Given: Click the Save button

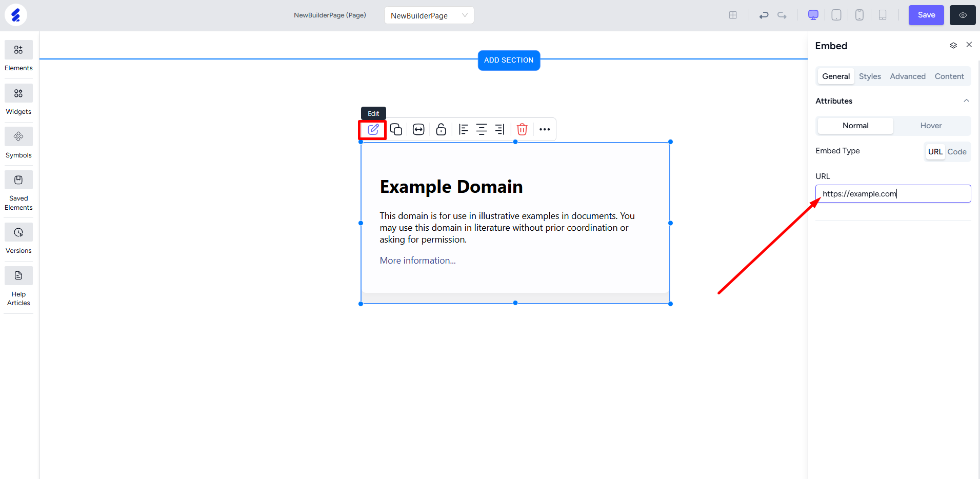Looking at the screenshot, I should [926, 15].
